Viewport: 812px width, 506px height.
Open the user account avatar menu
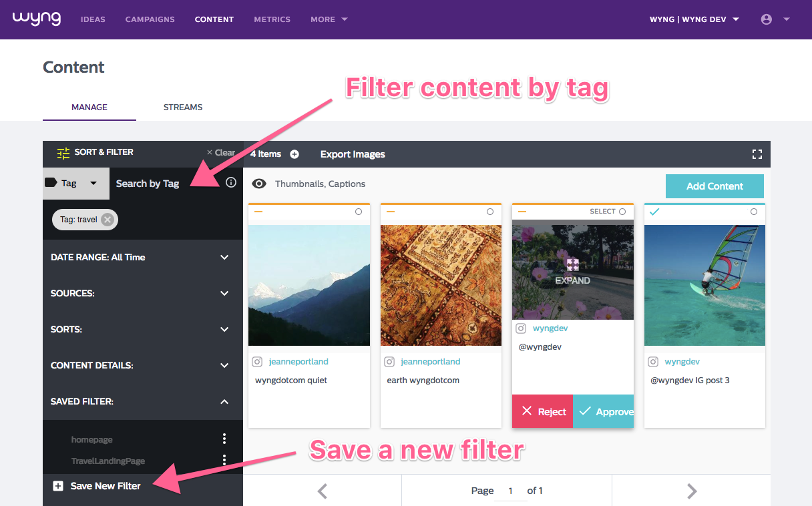pyautogui.click(x=767, y=19)
